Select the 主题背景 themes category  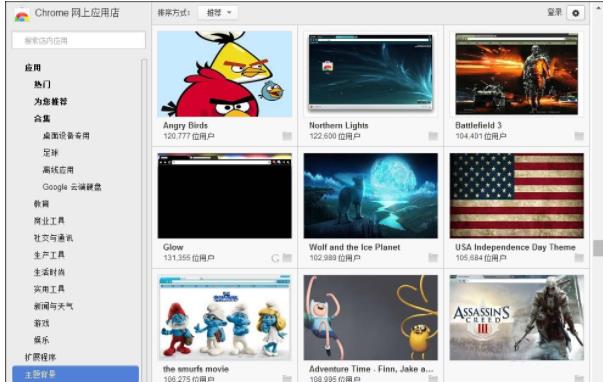(x=75, y=374)
